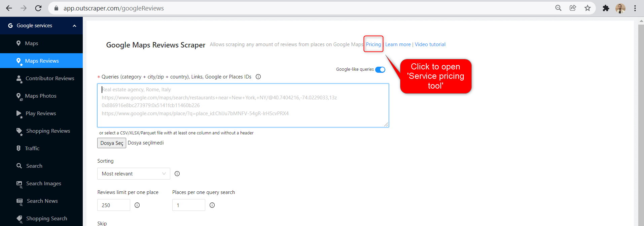This screenshot has width=644, height=226.
Task: Click info icon beside Places per query field
Action: pyautogui.click(x=212, y=205)
